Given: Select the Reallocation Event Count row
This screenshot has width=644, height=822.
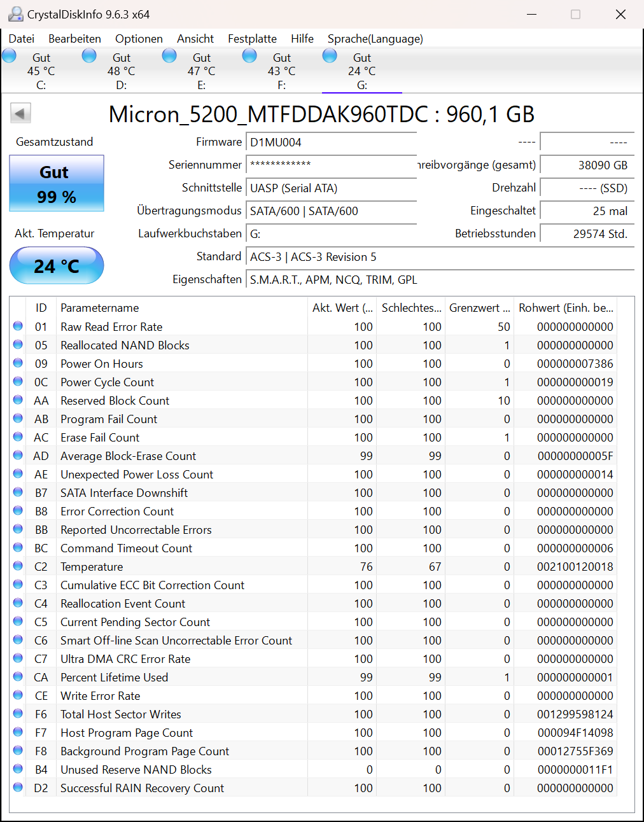Looking at the screenshot, I should [x=313, y=603].
